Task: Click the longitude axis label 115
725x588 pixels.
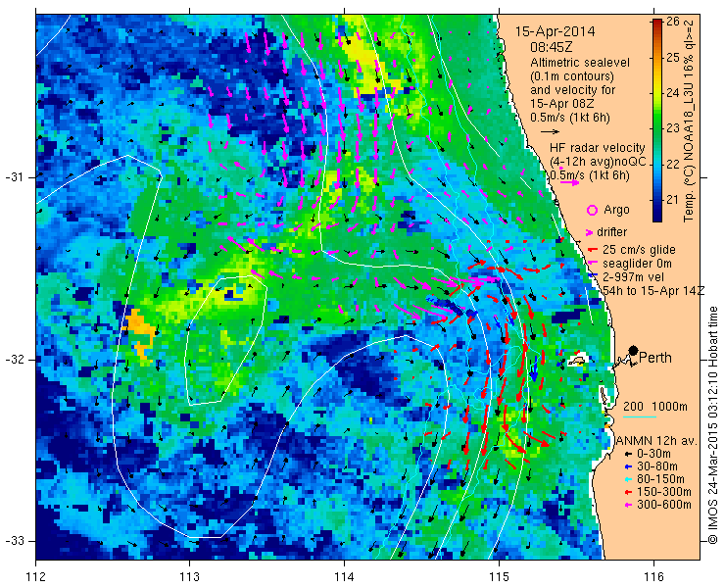Action: point(499,577)
